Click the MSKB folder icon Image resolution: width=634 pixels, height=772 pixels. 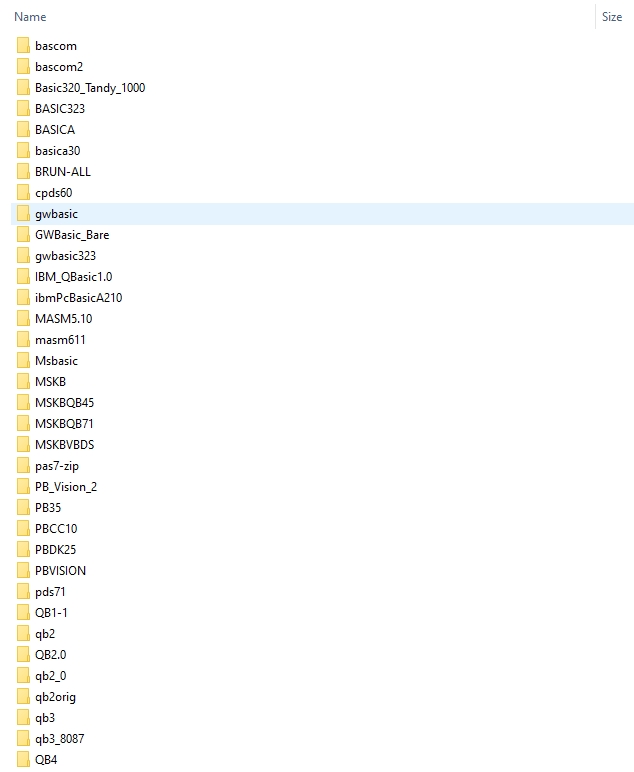click(23, 382)
